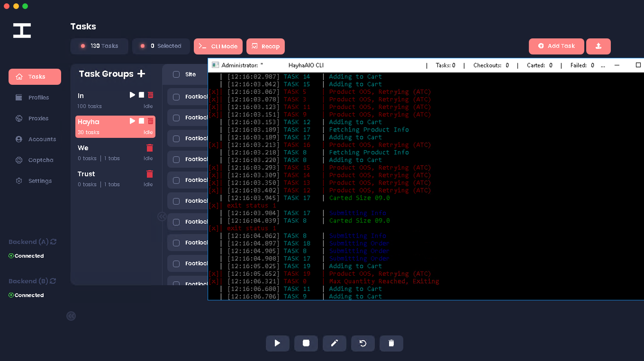
Task: Open Settings from the sidebar
Action: 33,181
